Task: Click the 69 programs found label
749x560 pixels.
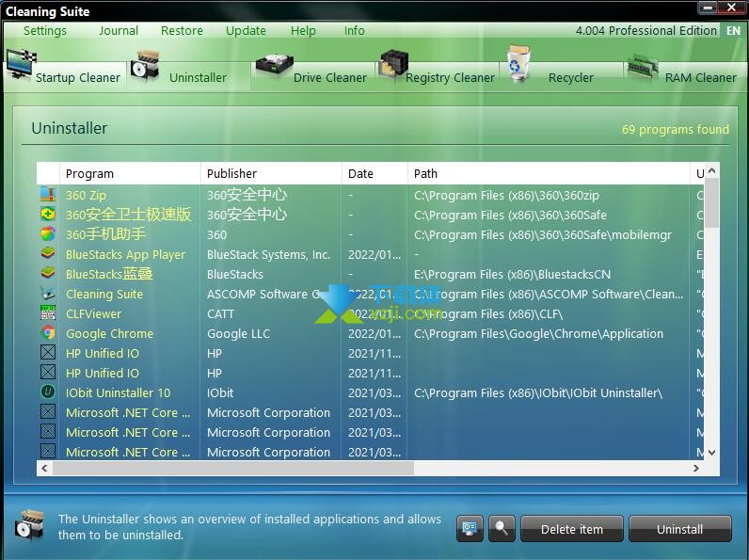Action: point(676,129)
